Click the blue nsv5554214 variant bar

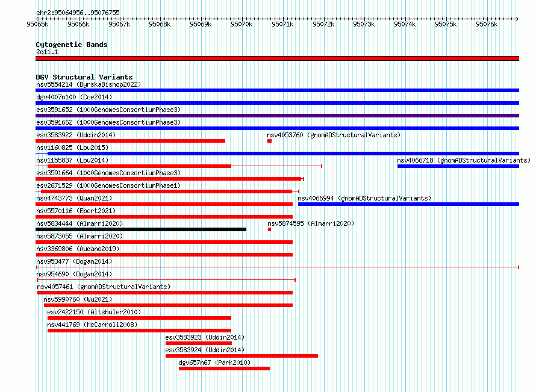277,90
